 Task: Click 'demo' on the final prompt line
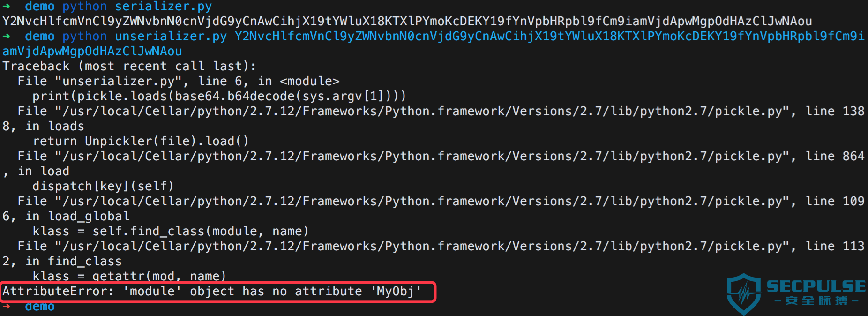[x=40, y=307]
